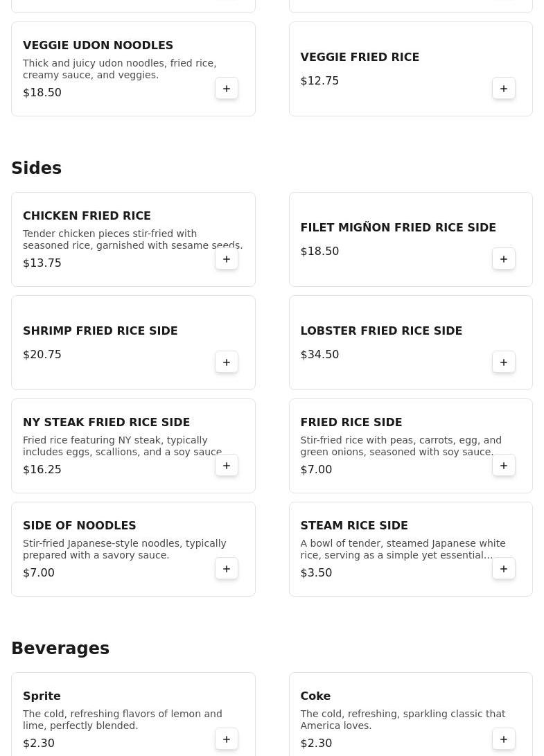
Task: Add Sprite to the order
Action: pos(226,739)
